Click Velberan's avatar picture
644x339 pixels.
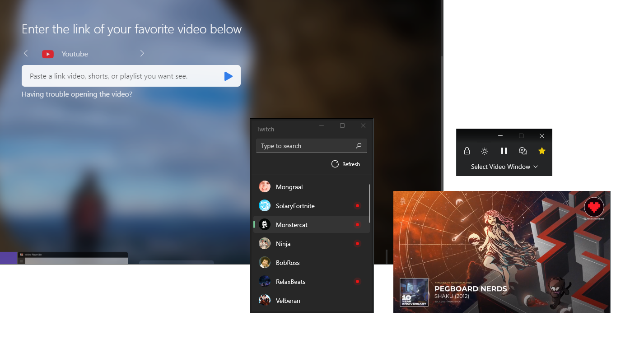click(265, 301)
